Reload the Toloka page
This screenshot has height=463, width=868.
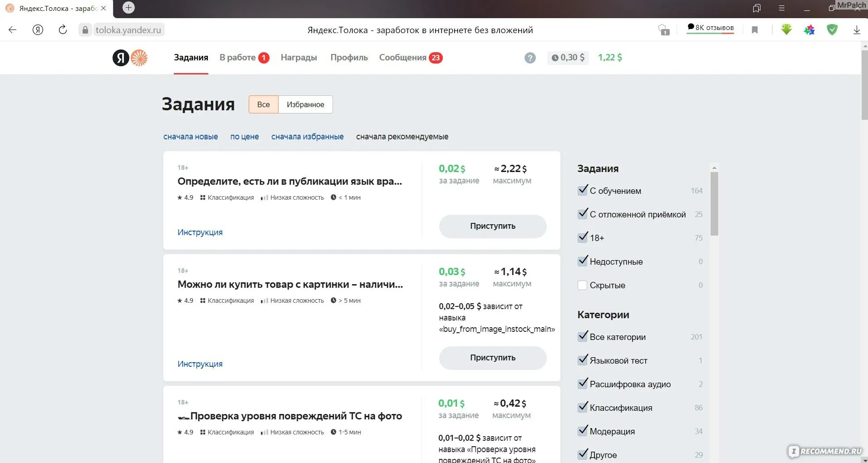63,30
